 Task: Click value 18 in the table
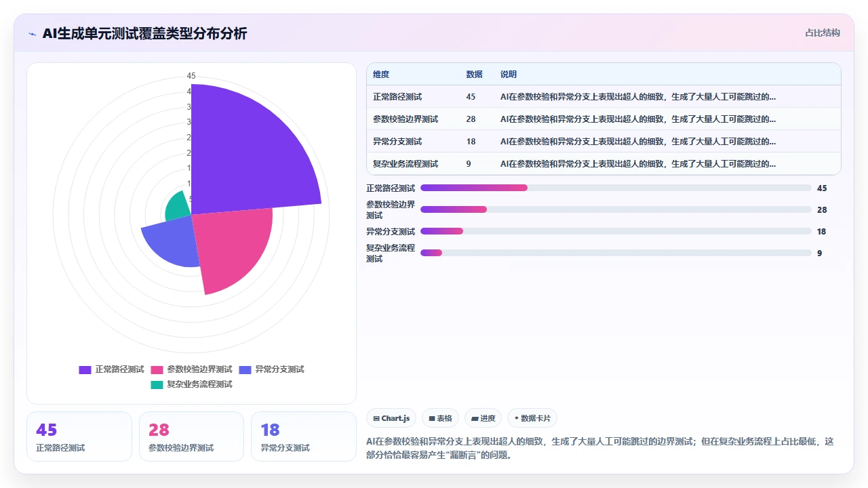pyautogui.click(x=471, y=142)
